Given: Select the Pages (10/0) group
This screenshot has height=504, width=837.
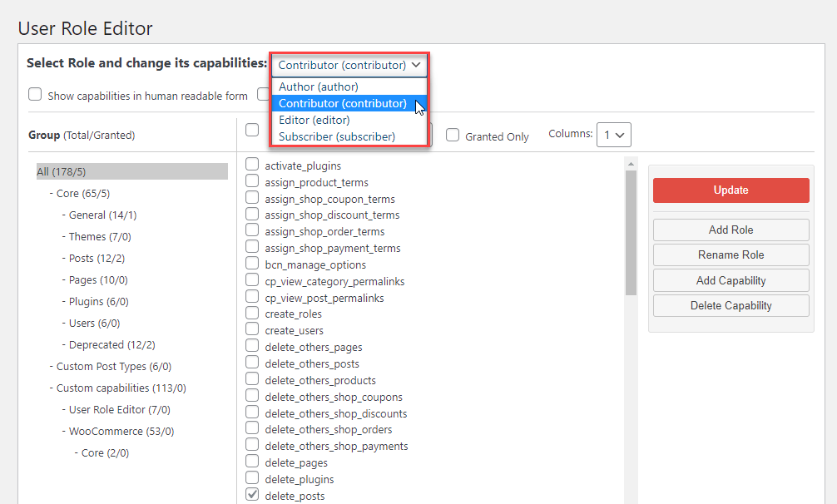Looking at the screenshot, I should [x=98, y=280].
